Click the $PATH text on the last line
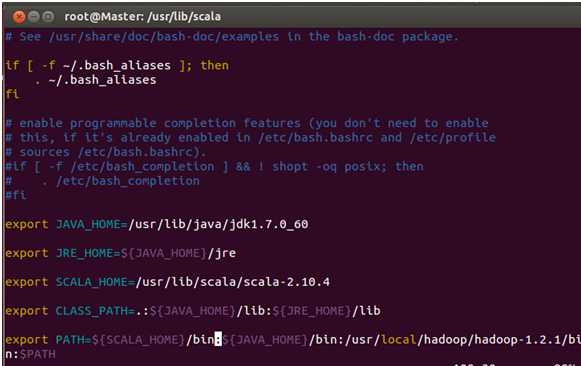581x366 pixels. (x=37, y=355)
